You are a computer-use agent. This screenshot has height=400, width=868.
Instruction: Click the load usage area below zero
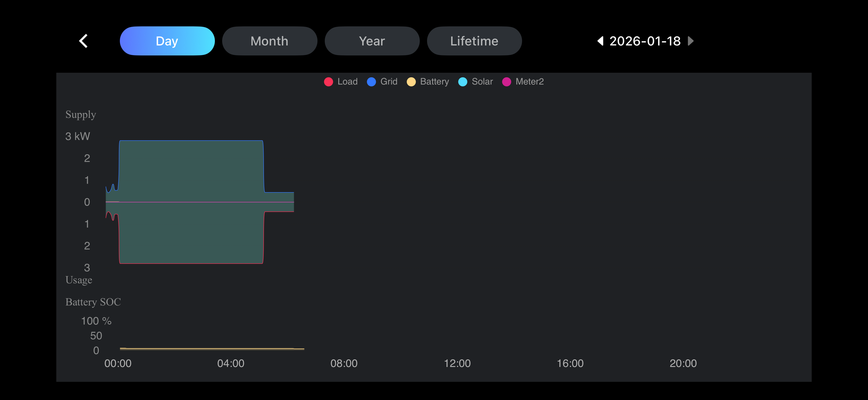pyautogui.click(x=191, y=236)
